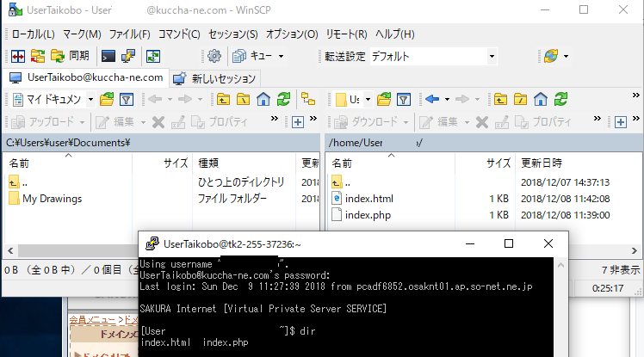Open the リモート(R) menu

(346, 34)
